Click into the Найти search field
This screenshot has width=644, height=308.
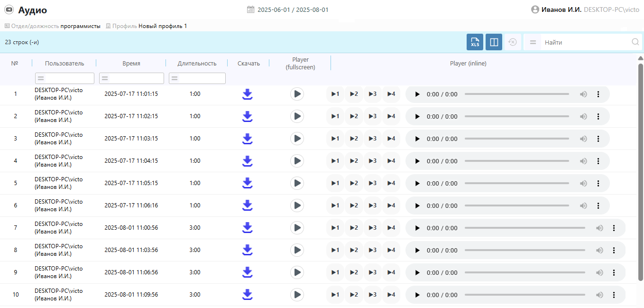point(586,42)
